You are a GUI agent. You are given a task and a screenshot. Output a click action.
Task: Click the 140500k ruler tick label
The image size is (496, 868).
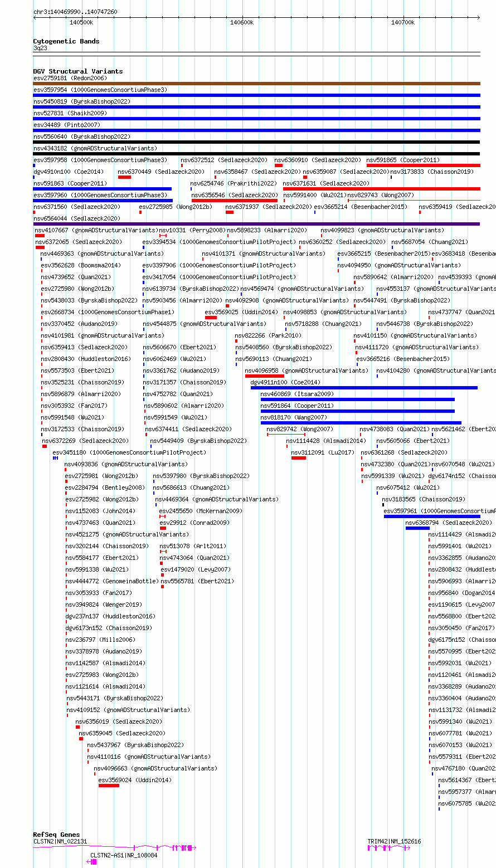(81, 22)
